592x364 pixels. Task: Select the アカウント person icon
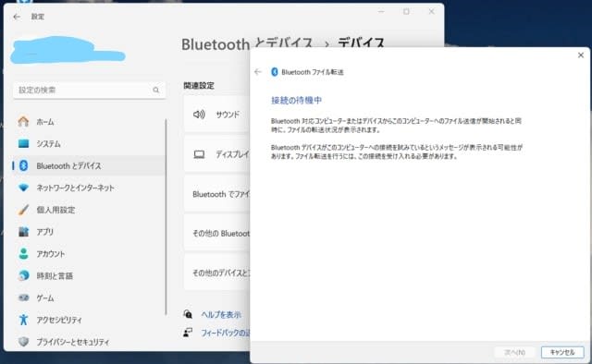(23, 253)
